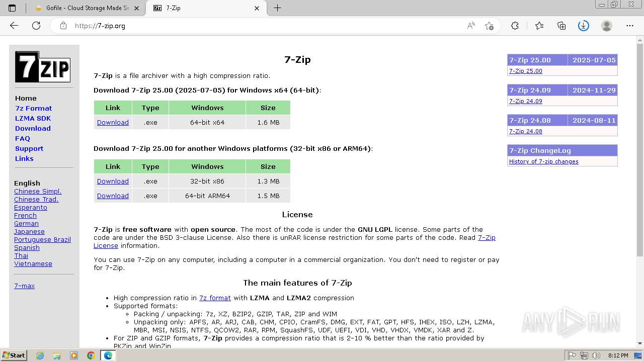This screenshot has width=644, height=362.
Task: Download the 32-bit x86 installer
Action: point(113,181)
